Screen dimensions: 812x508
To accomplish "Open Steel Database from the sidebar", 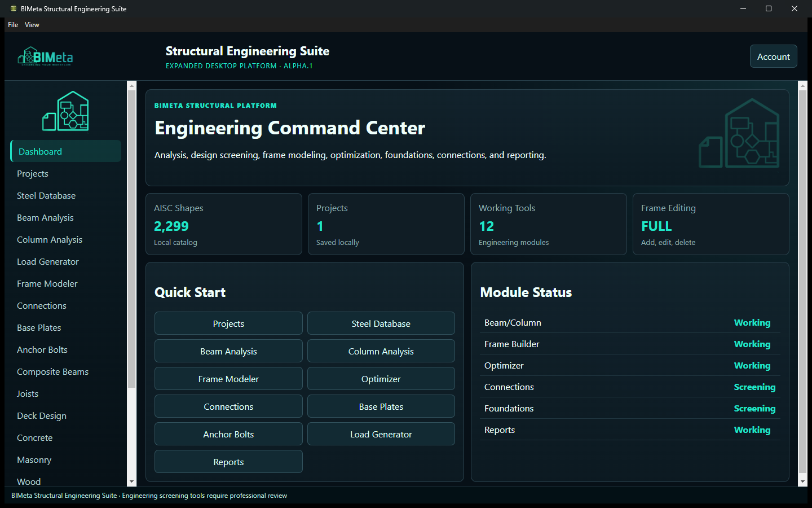I will click(66, 195).
